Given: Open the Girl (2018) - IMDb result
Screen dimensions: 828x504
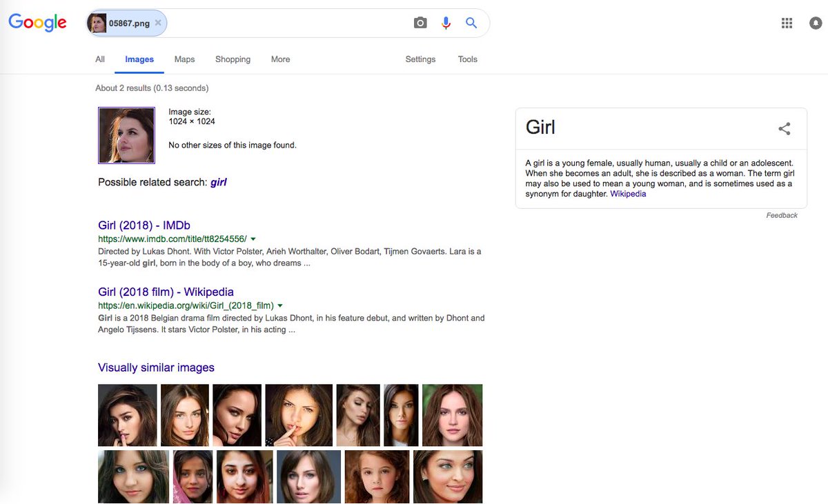Looking at the screenshot, I should click(144, 225).
